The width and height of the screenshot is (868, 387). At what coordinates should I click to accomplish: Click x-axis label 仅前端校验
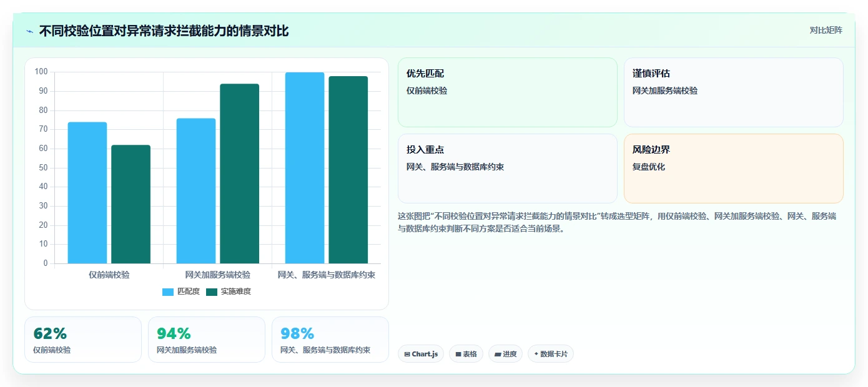pos(109,275)
